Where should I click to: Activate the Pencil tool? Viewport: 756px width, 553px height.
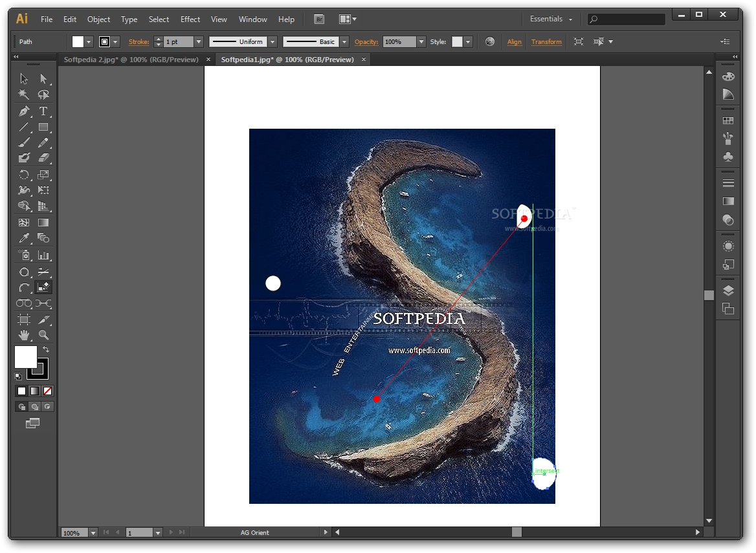point(43,142)
